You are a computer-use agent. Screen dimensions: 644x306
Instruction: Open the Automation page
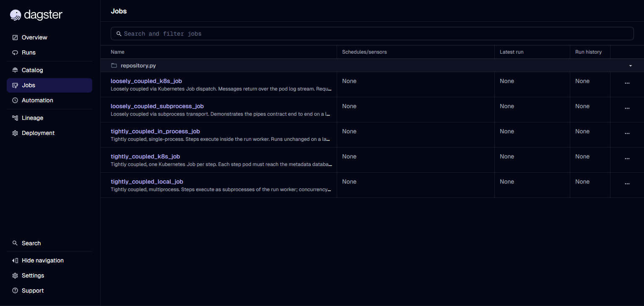click(x=49, y=100)
